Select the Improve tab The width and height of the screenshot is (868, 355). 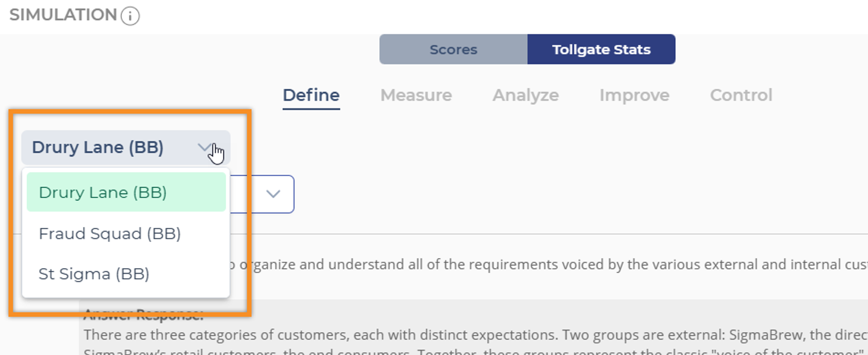click(x=634, y=95)
